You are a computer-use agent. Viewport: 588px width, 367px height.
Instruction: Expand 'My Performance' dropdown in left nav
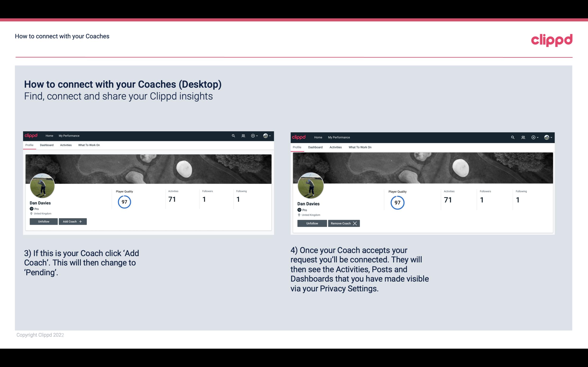68,135
